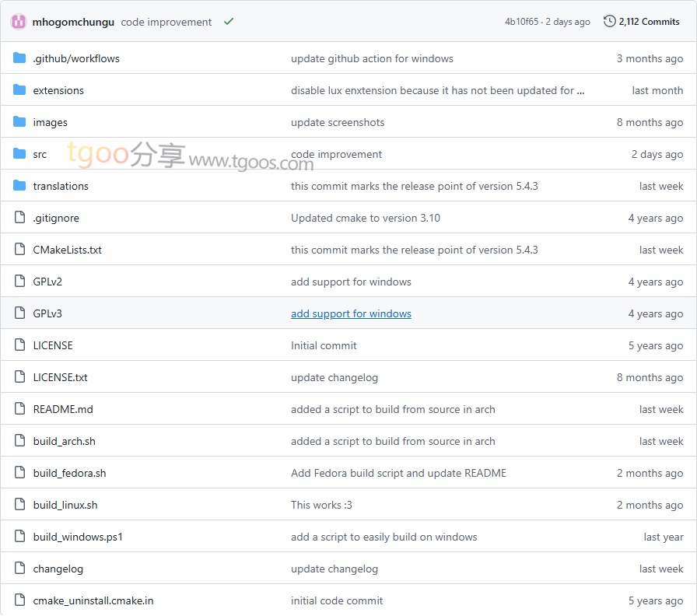
Task: Open the CMakeLists.txt file
Action: click(x=67, y=250)
